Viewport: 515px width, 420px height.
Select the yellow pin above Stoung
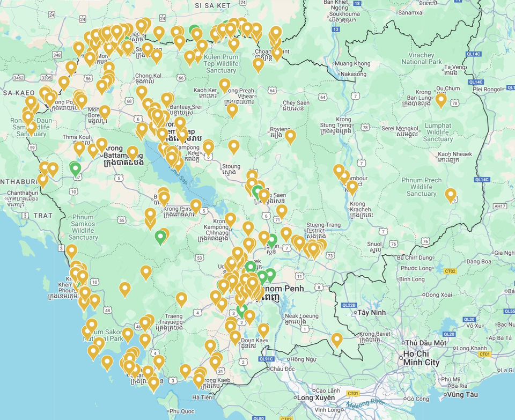coord(234,146)
